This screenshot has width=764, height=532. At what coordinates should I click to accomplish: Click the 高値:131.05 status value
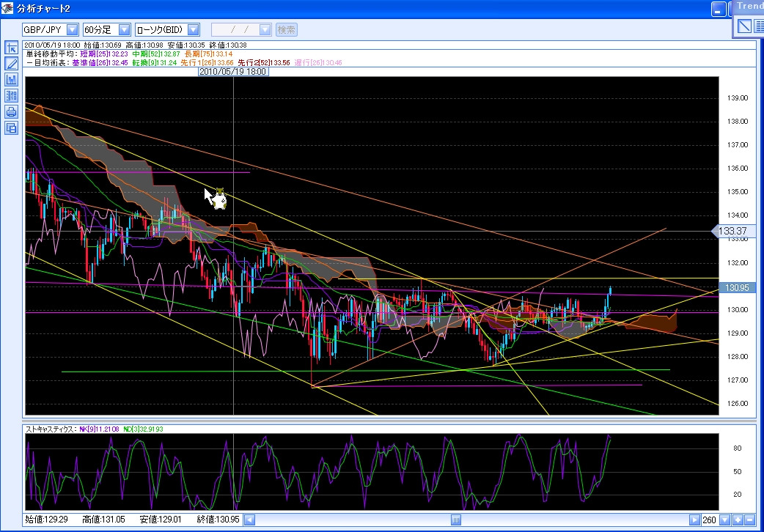[104, 520]
